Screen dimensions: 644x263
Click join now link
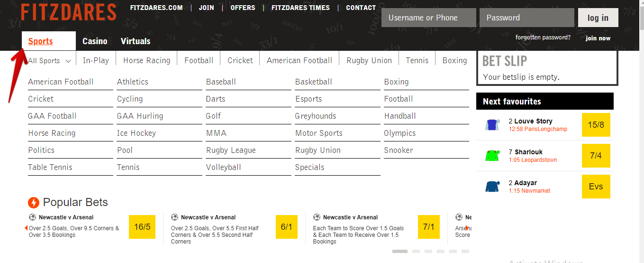[598, 38]
